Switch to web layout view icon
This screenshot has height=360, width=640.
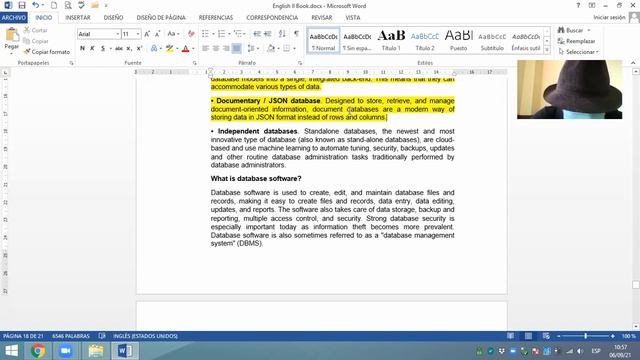pos(546,336)
